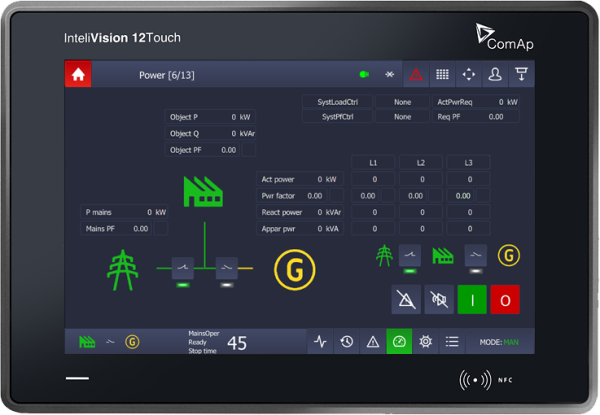This screenshot has width=600, height=415.
Task: Select the L3 column header
Action: coord(468,163)
